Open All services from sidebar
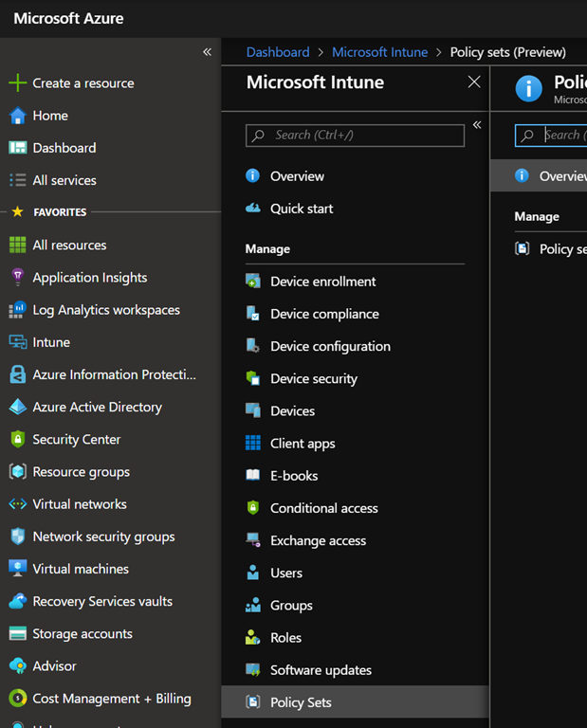 click(x=64, y=180)
